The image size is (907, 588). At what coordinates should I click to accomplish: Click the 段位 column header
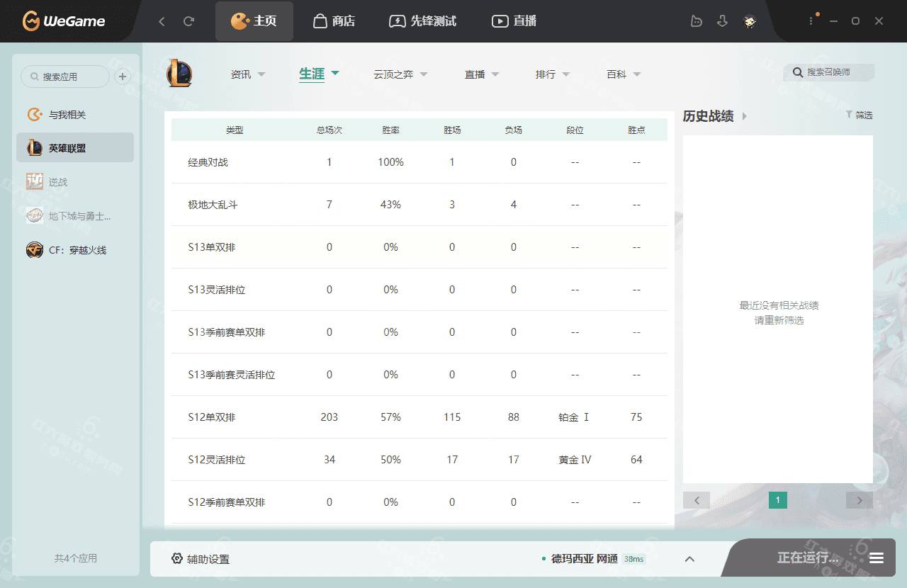[575, 130]
